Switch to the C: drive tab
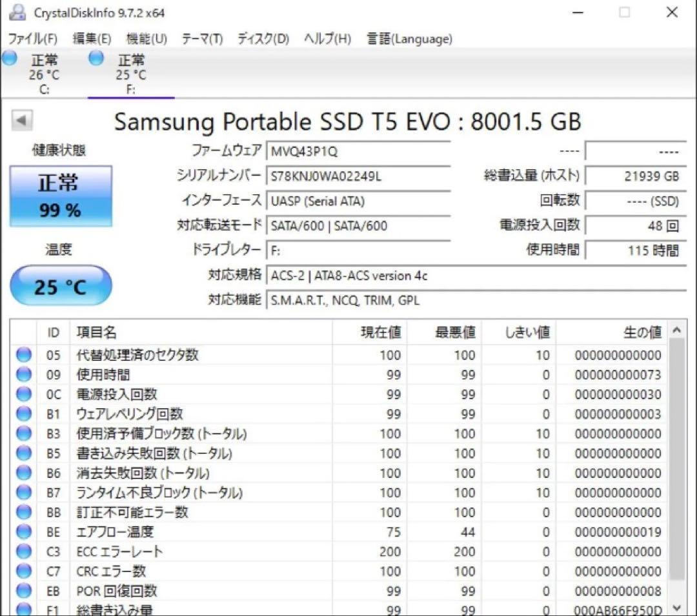Screen dimensions: 697x616 tap(43, 74)
